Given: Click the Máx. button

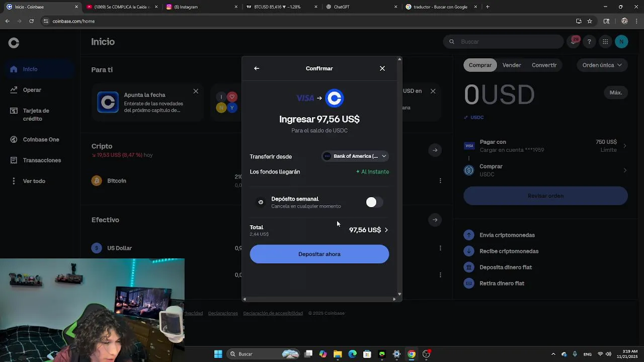Looking at the screenshot, I should 616,93.
